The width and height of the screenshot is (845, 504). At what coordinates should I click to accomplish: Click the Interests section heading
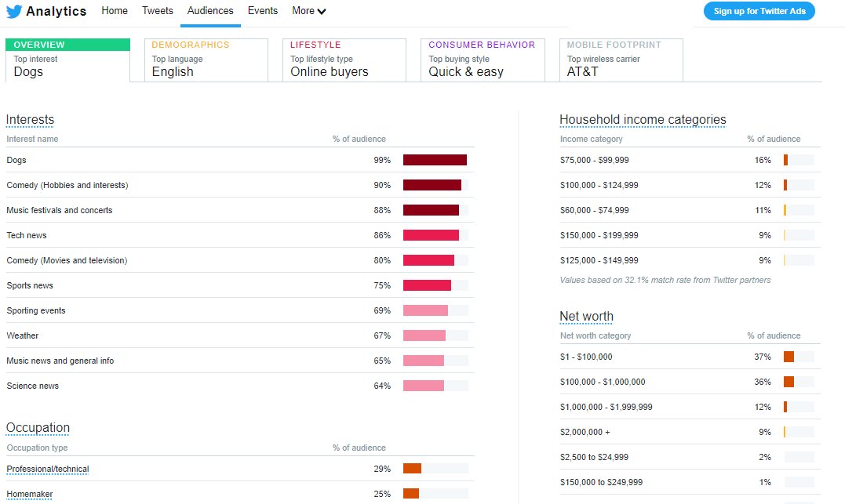point(30,120)
